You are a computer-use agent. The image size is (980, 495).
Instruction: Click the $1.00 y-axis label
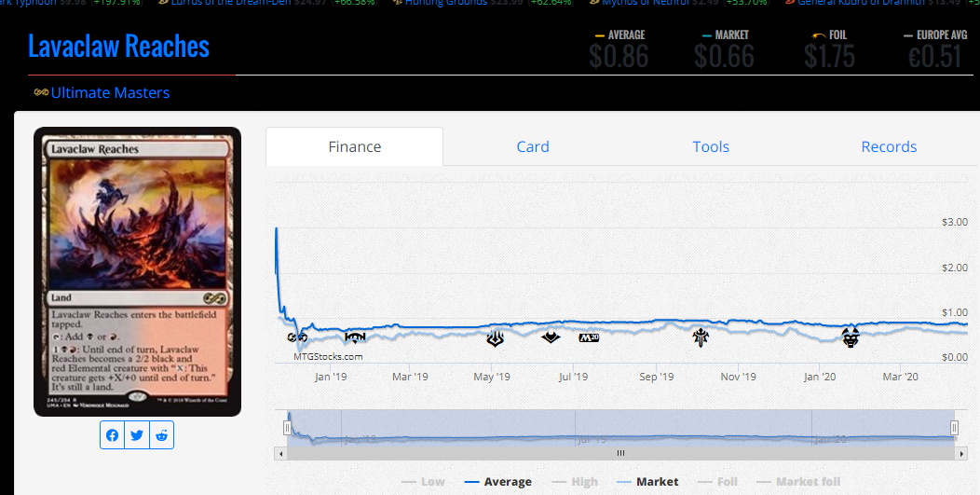pos(954,312)
